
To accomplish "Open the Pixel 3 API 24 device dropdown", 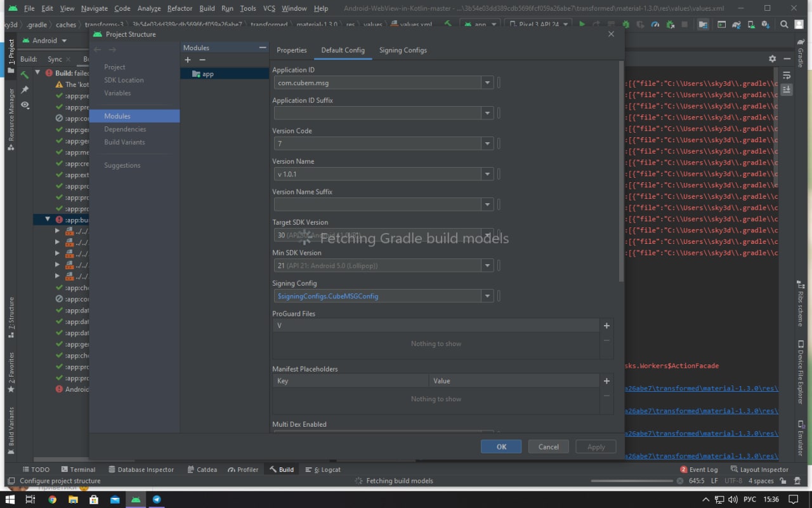I will tap(539, 24).
